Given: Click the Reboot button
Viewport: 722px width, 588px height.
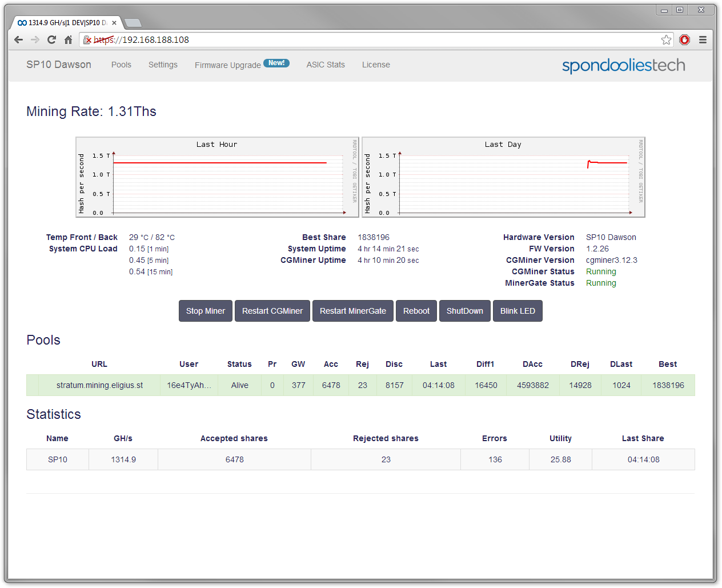Looking at the screenshot, I should coord(416,311).
